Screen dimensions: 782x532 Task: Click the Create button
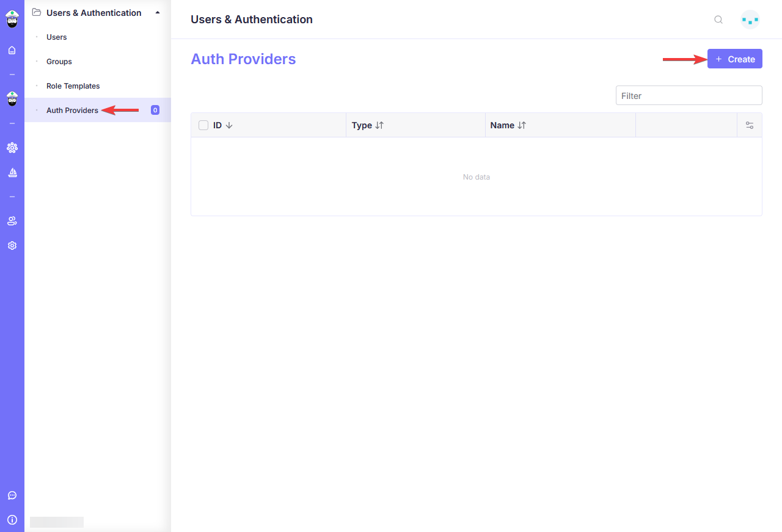(x=734, y=59)
